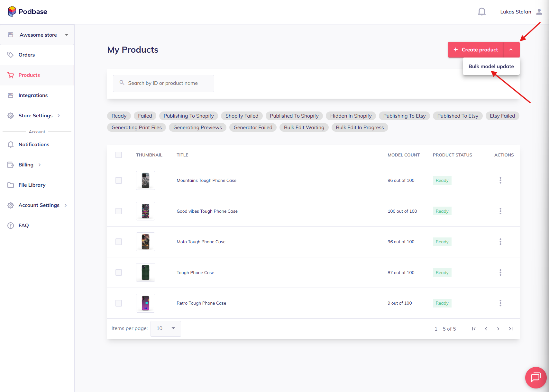Choose Bulk model update from menu
This screenshot has width=549, height=392.
pos(491,67)
